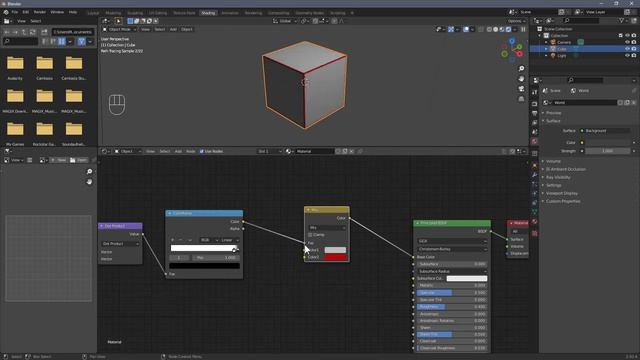Hide the Camera with its eye icon
Screen dimensions: 640x360
coord(627,42)
